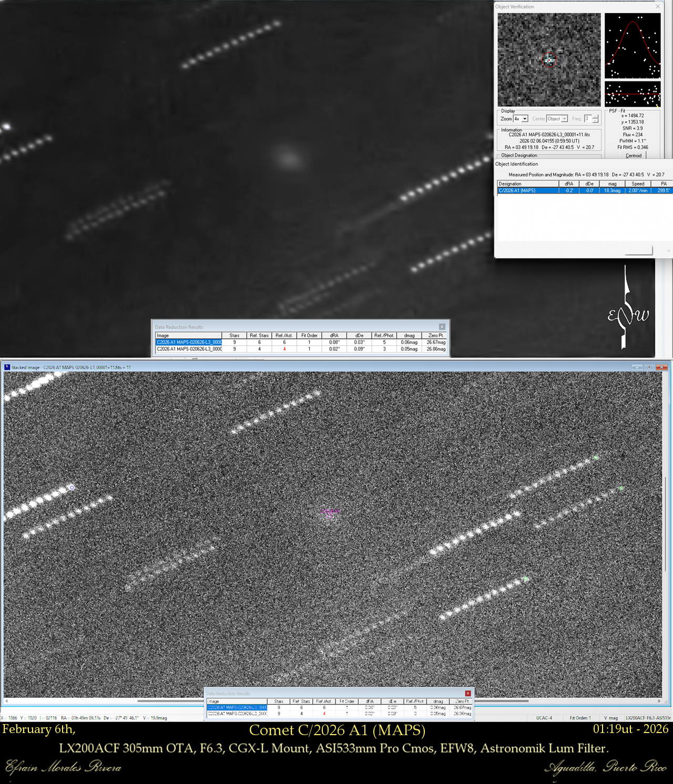Click the magenta comet marker in stacked image

pyautogui.click(x=330, y=515)
